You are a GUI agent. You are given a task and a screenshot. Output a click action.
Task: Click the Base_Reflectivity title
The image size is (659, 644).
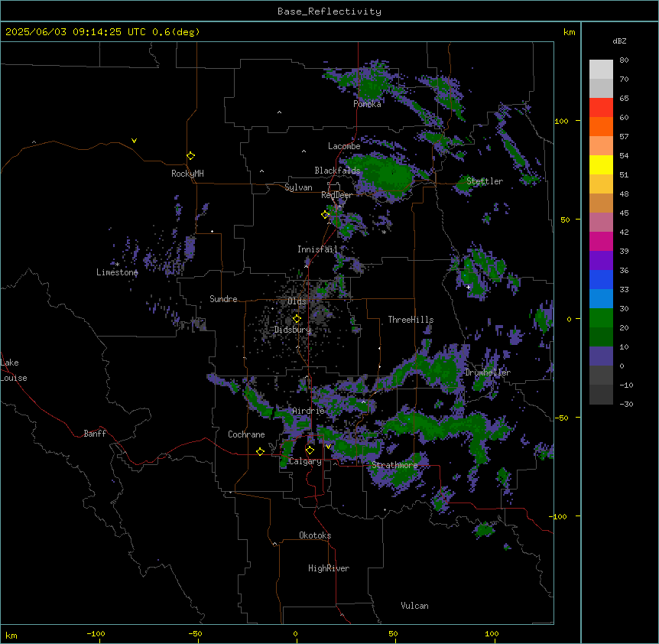click(x=329, y=11)
